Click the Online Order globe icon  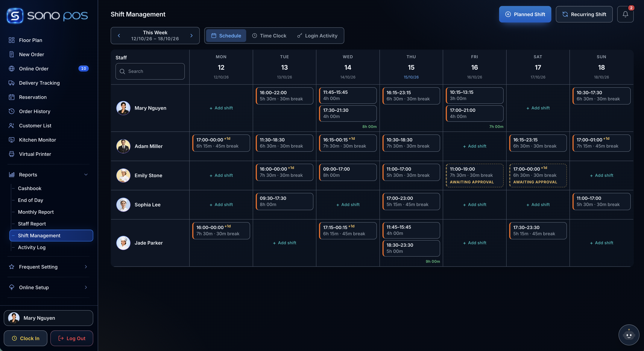tap(11, 69)
